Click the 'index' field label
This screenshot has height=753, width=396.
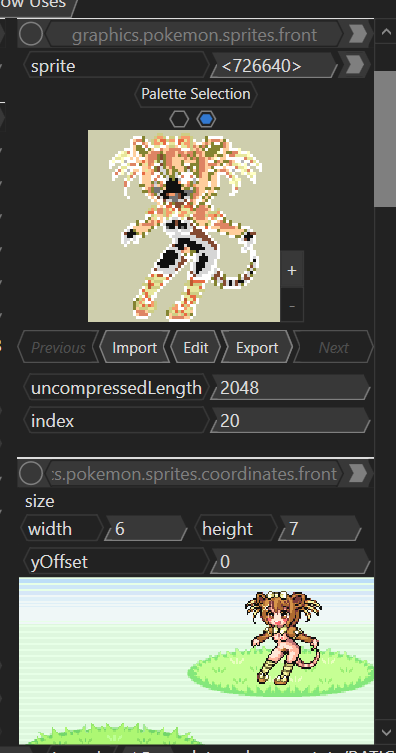[53, 421]
